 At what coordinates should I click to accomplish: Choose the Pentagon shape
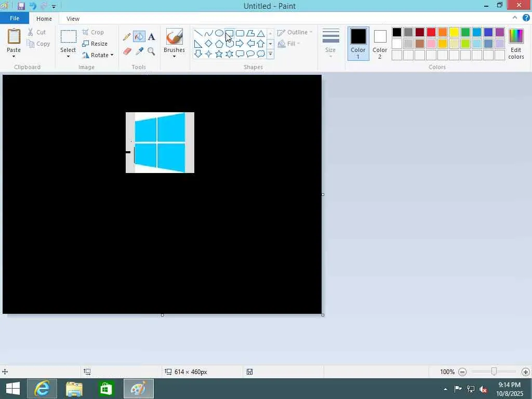tap(219, 44)
